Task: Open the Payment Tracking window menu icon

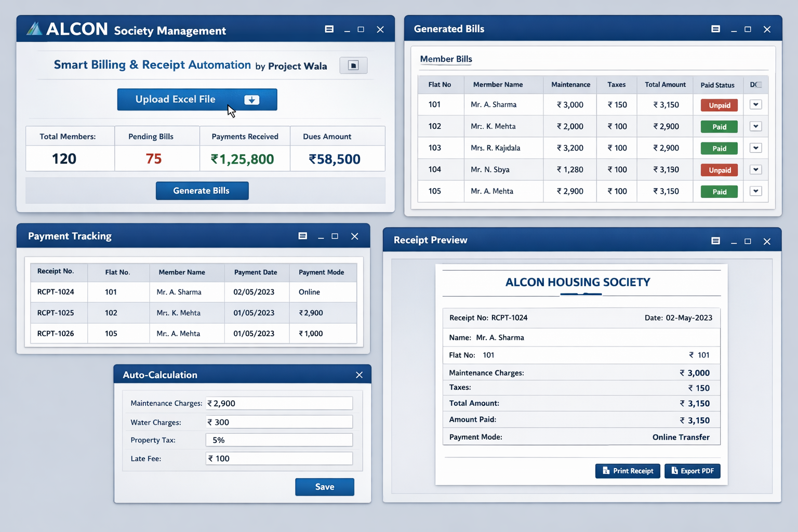Action: tap(303, 236)
